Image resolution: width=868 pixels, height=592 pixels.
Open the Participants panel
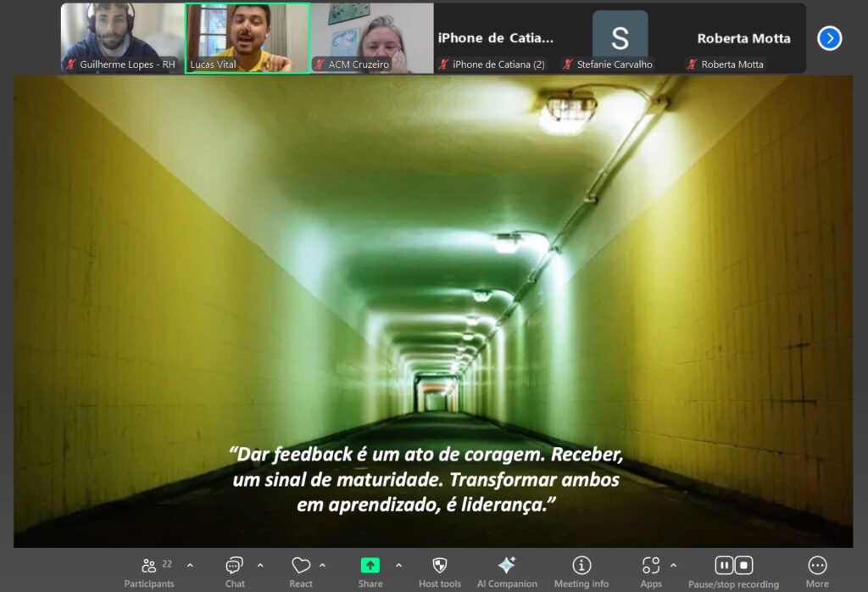(x=149, y=567)
